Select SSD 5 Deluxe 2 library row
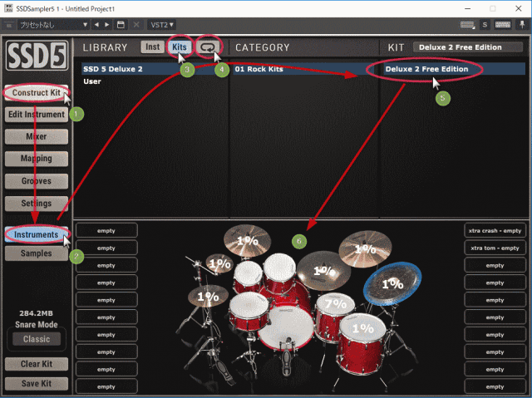The height and width of the screenshot is (398, 532). 155,69
